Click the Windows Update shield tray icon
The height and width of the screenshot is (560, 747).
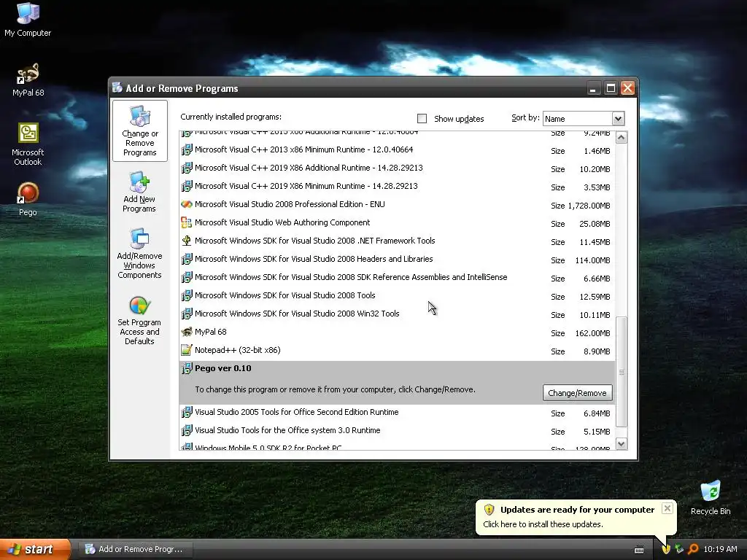pos(665,549)
